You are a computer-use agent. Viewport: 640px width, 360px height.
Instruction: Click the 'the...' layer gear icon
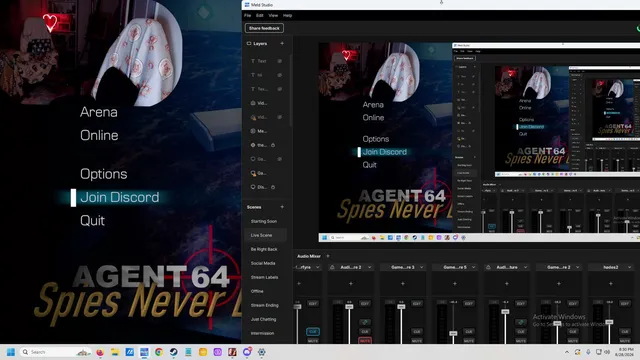tap(253, 145)
